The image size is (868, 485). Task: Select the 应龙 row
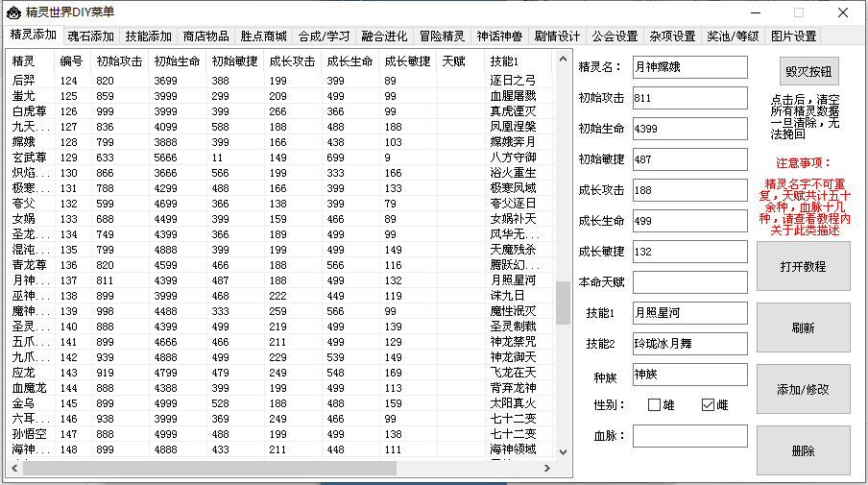point(279,373)
